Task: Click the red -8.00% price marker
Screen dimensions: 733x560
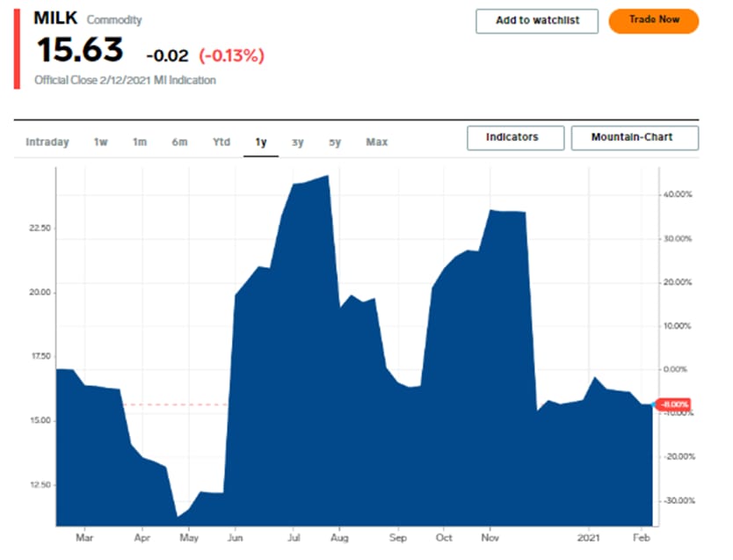Action: tap(673, 404)
